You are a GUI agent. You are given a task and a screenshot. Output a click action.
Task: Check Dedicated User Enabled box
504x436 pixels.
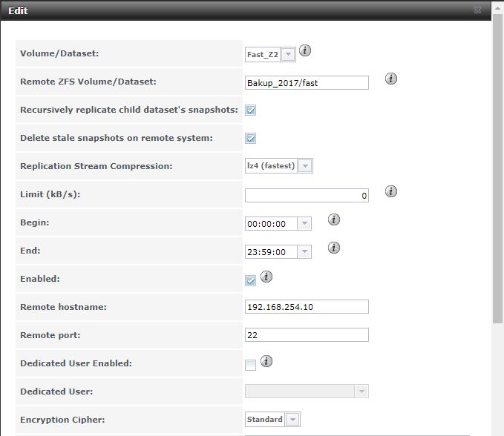250,365
